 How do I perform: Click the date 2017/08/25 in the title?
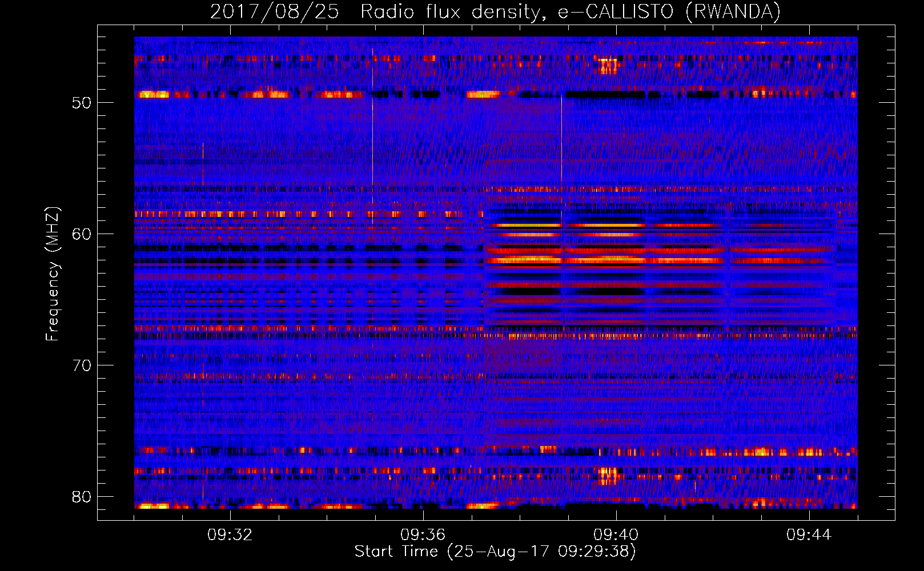(275, 12)
